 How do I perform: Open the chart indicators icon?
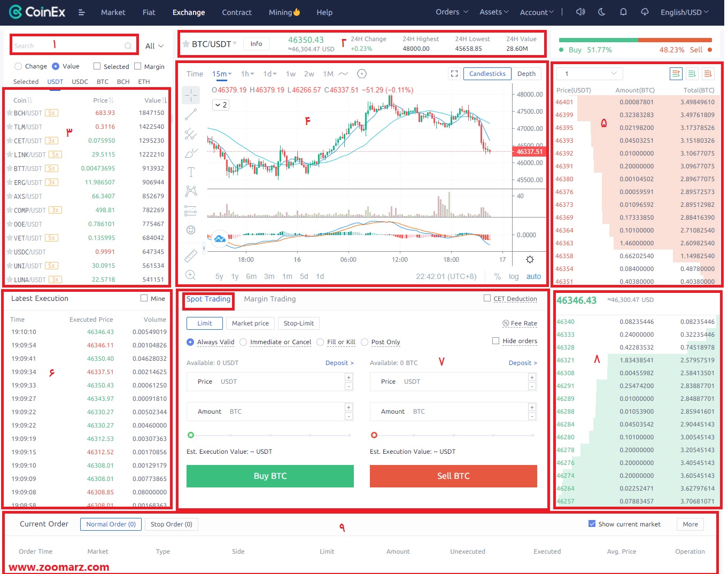point(362,74)
